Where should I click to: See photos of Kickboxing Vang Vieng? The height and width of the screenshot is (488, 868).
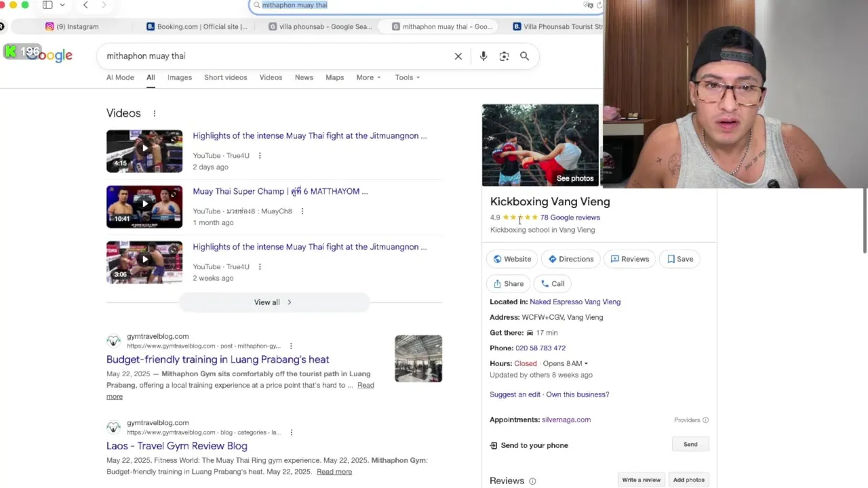[x=574, y=178]
